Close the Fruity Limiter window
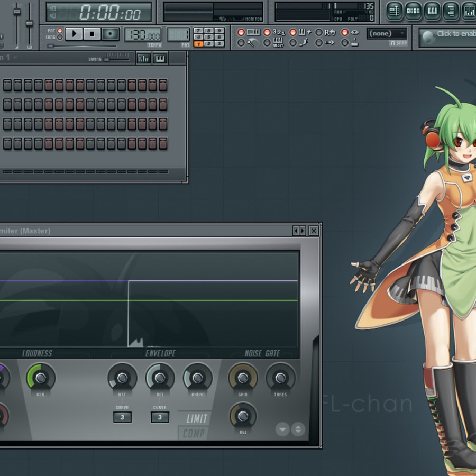 (314, 231)
